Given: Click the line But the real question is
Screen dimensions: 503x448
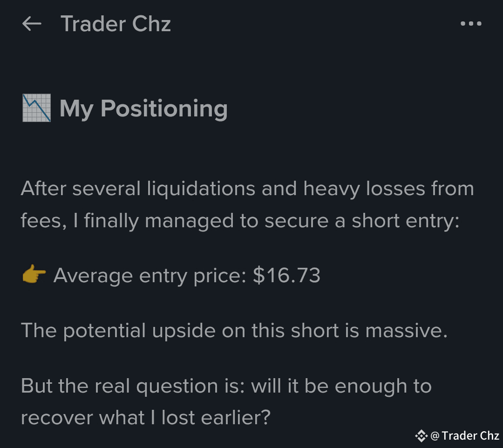Looking at the screenshot, I should tap(226, 386).
